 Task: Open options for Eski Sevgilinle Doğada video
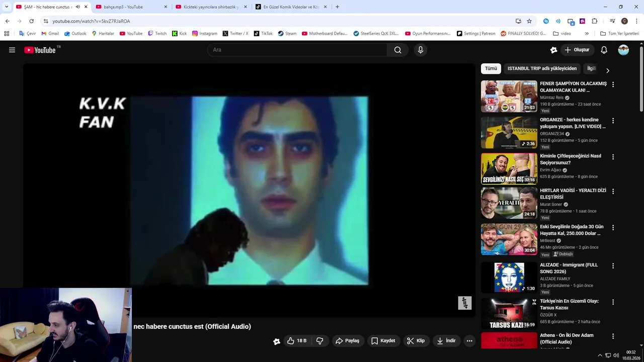[x=613, y=228]
